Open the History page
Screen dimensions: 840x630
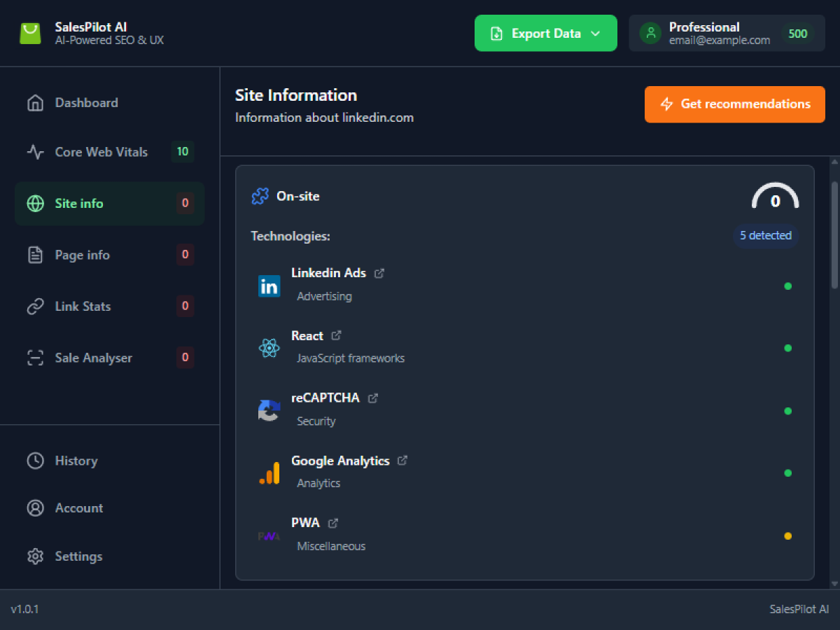(76, 461)
